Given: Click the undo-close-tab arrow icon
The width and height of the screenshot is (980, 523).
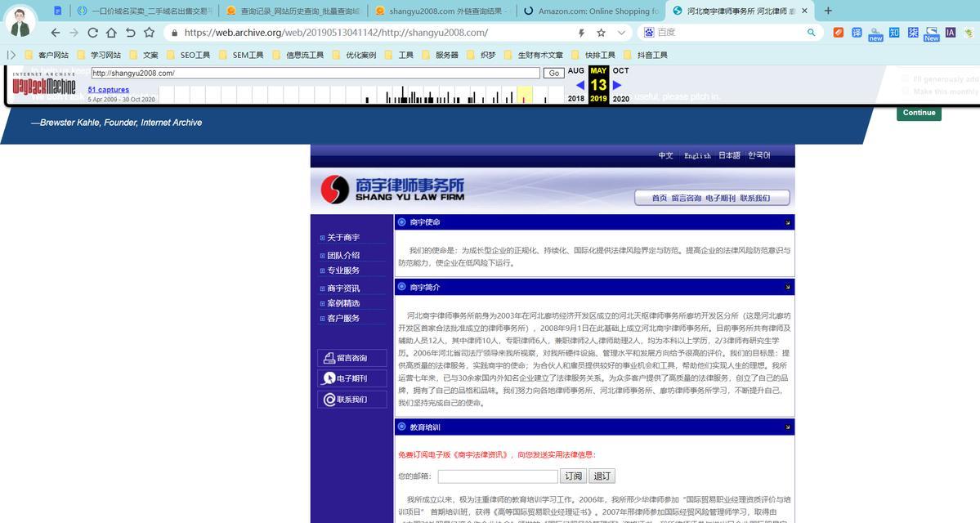Looking at the screenshot, I should point(130,33).
